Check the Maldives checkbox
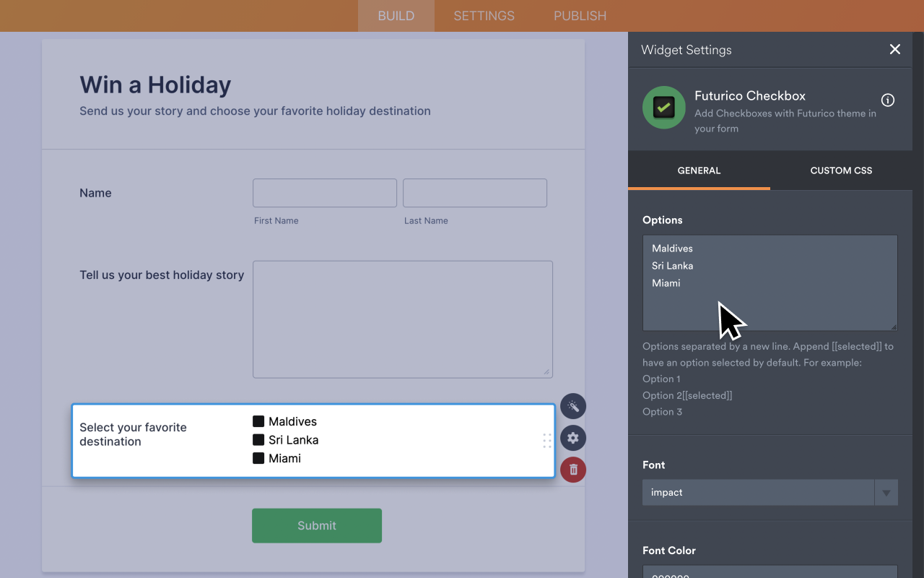The height and width of the screenshot is (578, 924). [x=258, y=421]
